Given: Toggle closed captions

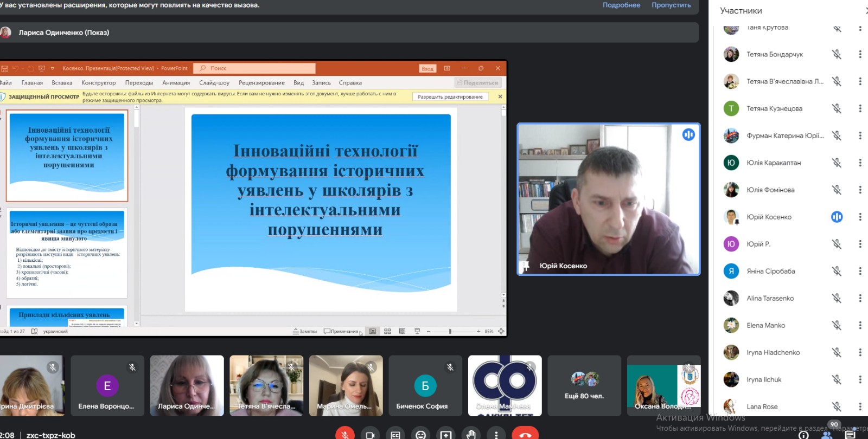Looking at the screenshot, I should pos(395,435).
